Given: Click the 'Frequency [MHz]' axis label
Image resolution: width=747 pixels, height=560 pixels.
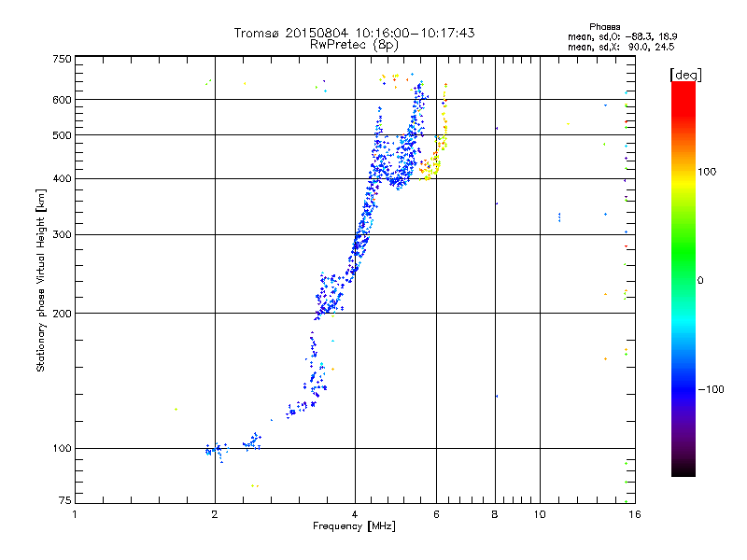Looking at the screenshot, I should (x=354, y=526).
